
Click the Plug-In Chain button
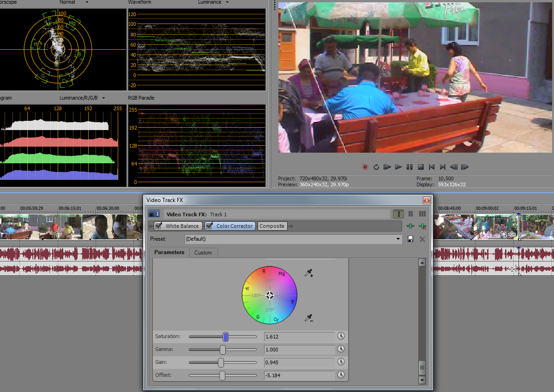coord(410,226)
